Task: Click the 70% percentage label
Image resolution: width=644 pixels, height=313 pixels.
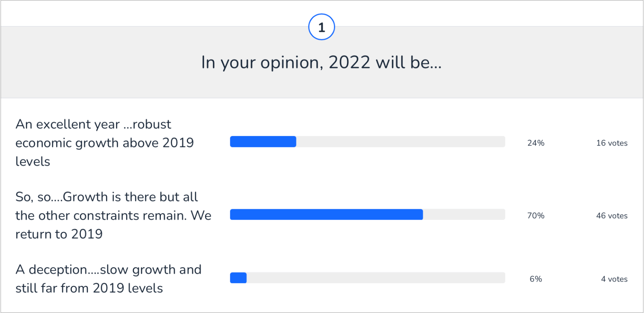Action: pos(536,216)
